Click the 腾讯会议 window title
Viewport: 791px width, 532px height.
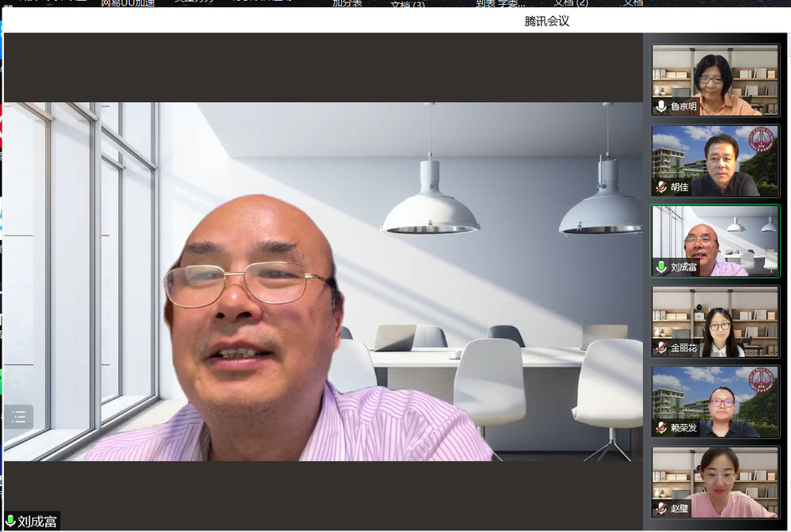tap(547, 21)
